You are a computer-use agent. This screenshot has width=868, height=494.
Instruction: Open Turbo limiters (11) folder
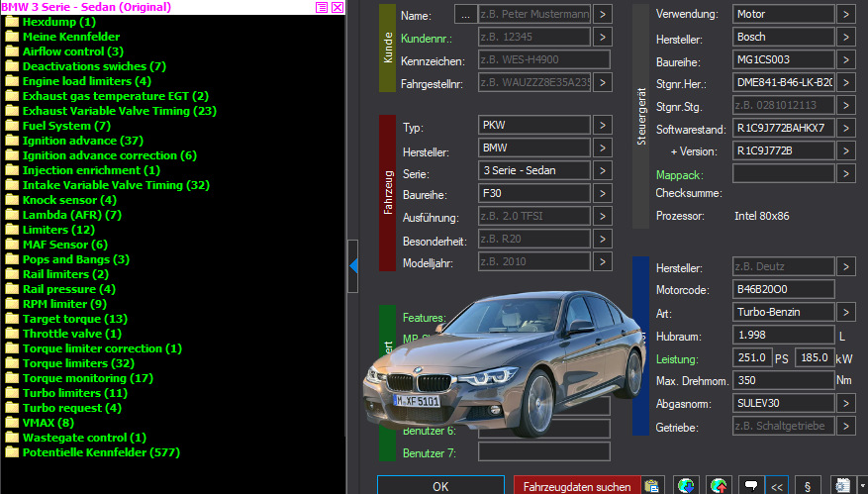(66, 393)
